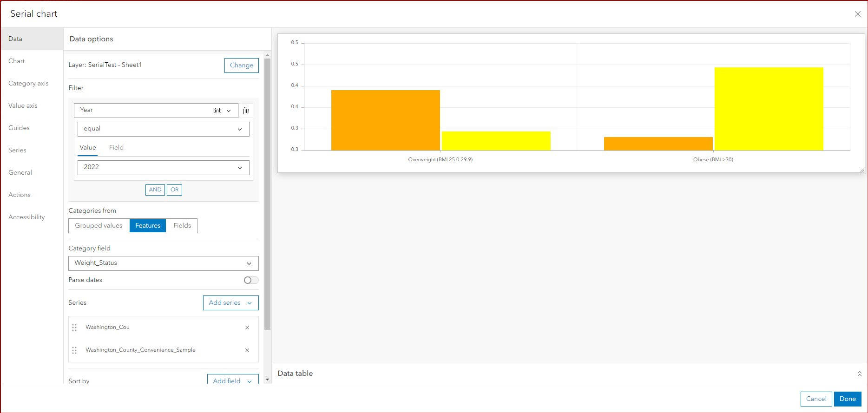Open the Value axis tab

tap(32, 106)
